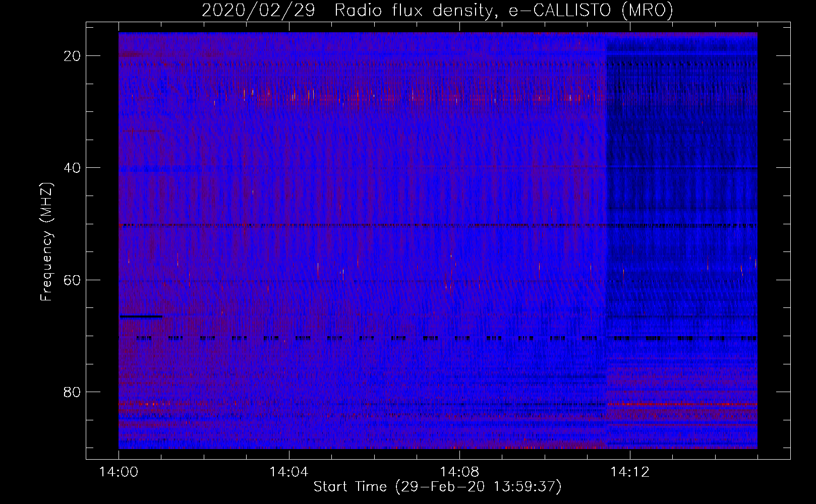Click the '20' frequency tick label
Image resolution: width=816 pixels, height=504 pixels.
(x=72, y=56)
